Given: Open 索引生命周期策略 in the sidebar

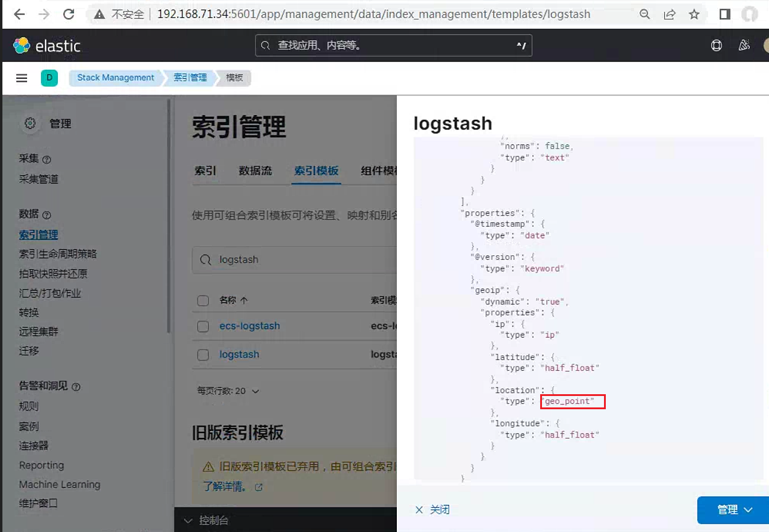Looking at the screenshot, I should (x=58, y=254).
